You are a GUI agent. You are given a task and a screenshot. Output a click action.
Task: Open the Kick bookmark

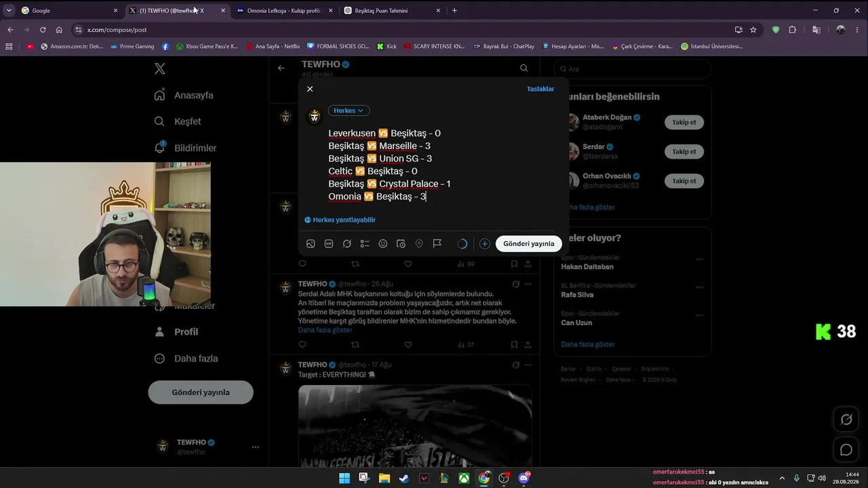pos(386,47)
